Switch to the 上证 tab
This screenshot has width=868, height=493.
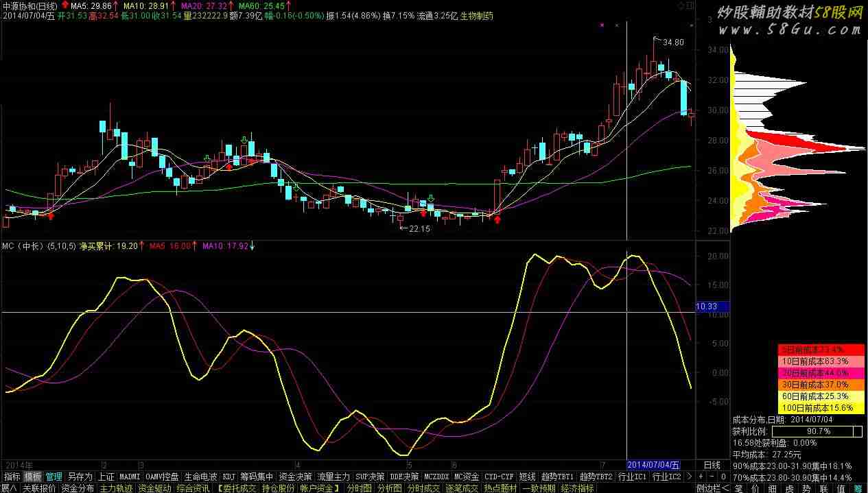click(106, 477)
